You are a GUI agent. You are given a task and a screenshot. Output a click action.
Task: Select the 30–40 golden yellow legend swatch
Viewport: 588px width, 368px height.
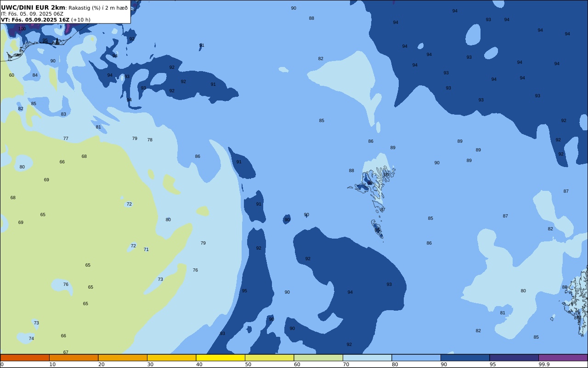tap(171, 357)
